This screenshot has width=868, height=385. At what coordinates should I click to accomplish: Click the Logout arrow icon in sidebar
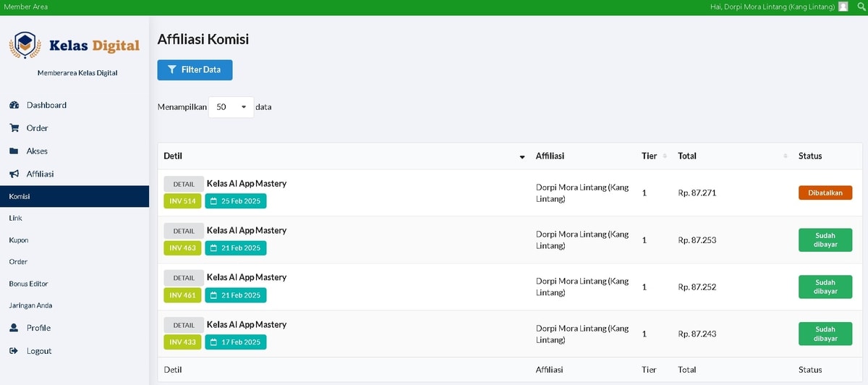(x=14, y=351)
